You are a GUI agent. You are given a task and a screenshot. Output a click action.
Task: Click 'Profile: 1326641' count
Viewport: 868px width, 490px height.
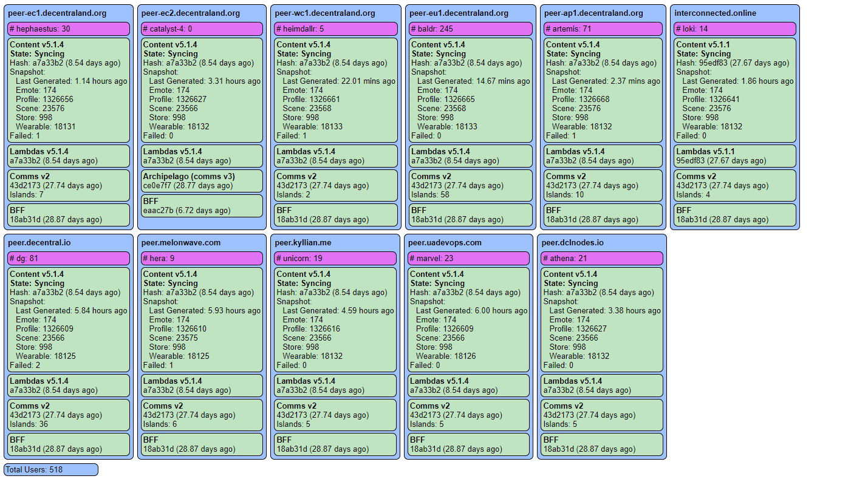711,99
